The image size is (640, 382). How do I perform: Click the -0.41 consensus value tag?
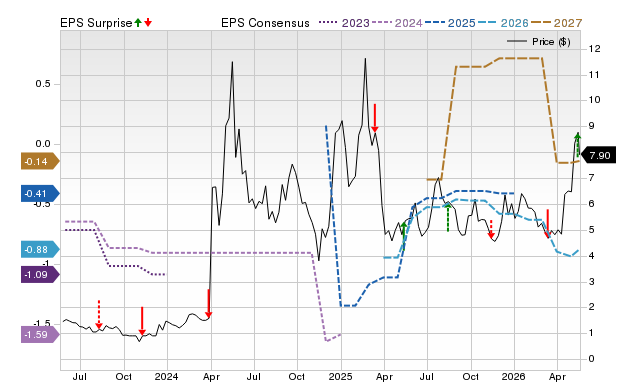point(40,193)
